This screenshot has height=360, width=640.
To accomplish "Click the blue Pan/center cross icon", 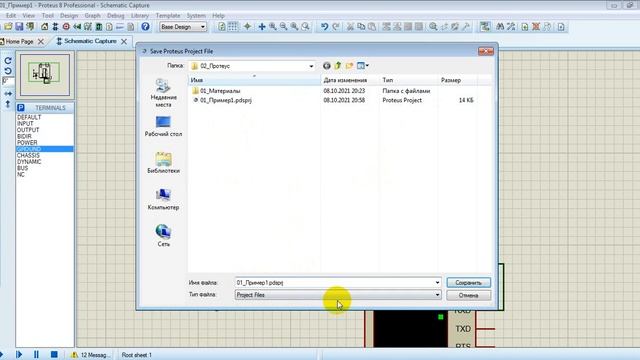I will (262, 27).
